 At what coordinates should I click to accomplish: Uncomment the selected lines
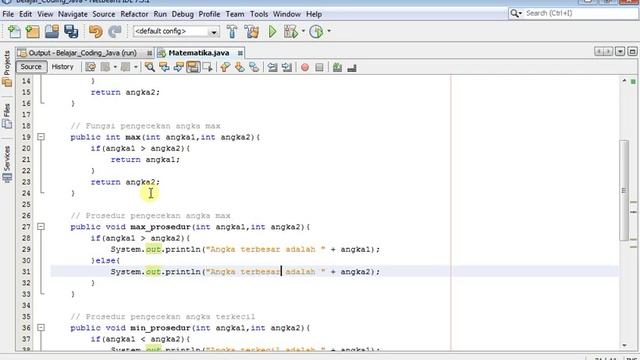tap(352, 67)
